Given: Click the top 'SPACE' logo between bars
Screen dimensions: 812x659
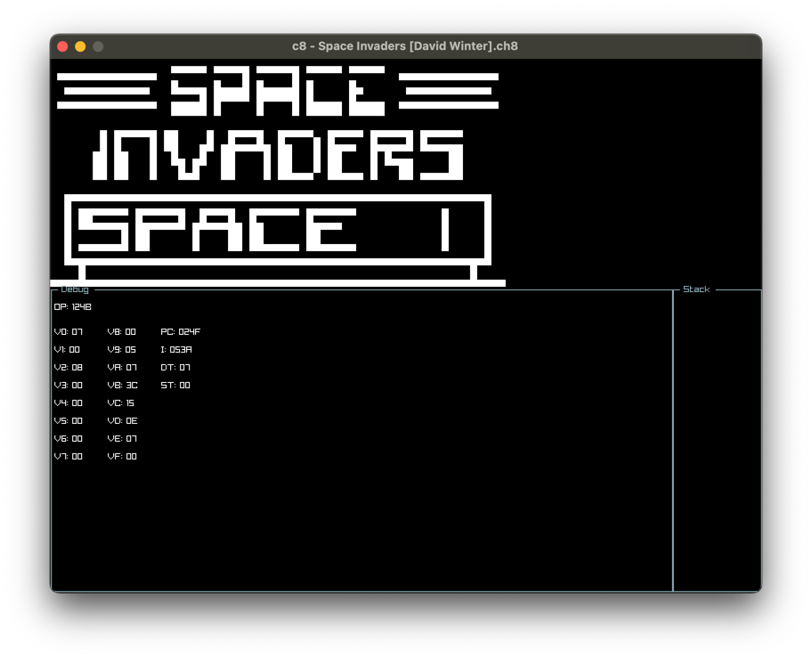Looking at the screenshot, I should point(278,91).
